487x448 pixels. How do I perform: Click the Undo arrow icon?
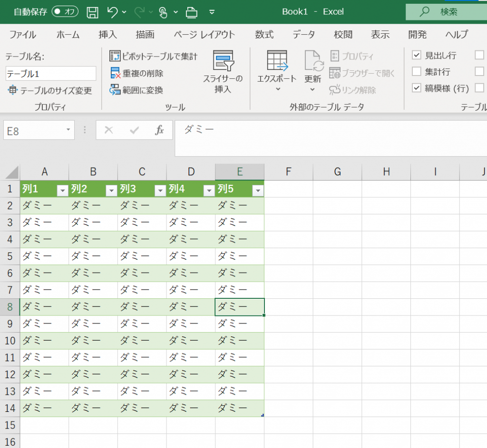(x=113, y=12)
